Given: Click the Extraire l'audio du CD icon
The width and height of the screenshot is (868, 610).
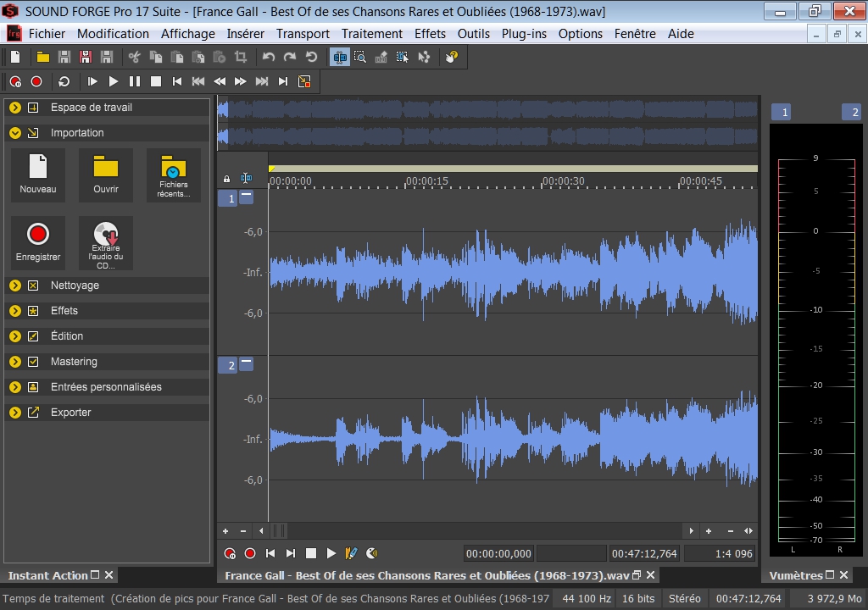Looking at the screenshot, I should tap(106, 243).
